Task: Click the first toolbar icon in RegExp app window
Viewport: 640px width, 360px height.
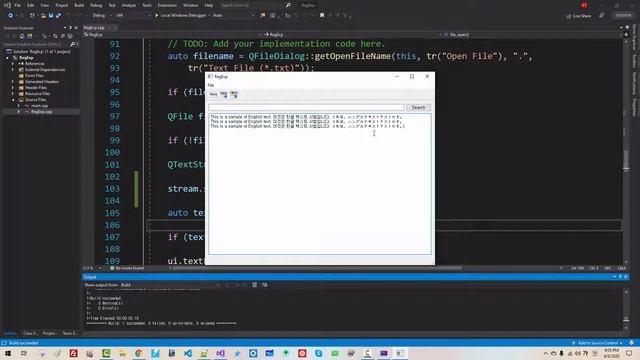Action: coord(213,94)
